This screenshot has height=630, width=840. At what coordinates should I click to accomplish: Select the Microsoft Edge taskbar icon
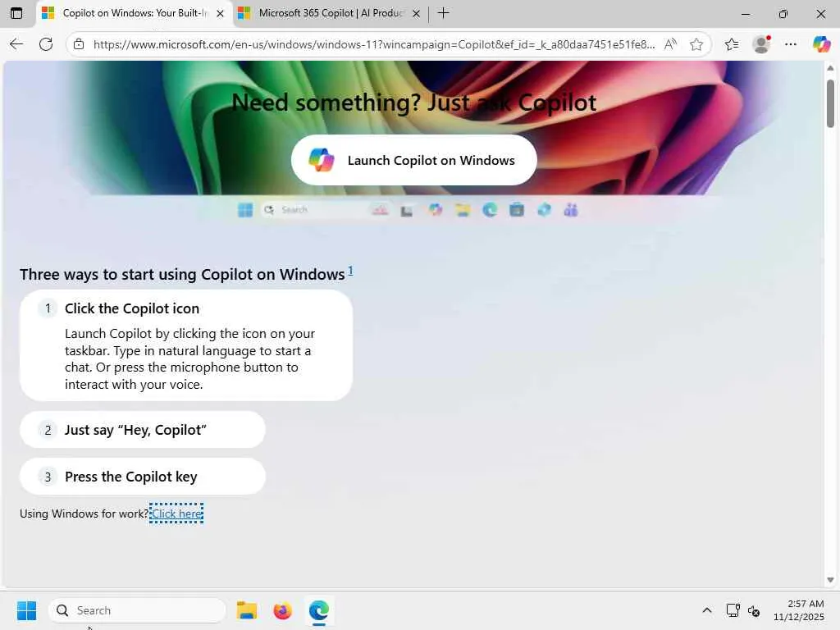319,610
